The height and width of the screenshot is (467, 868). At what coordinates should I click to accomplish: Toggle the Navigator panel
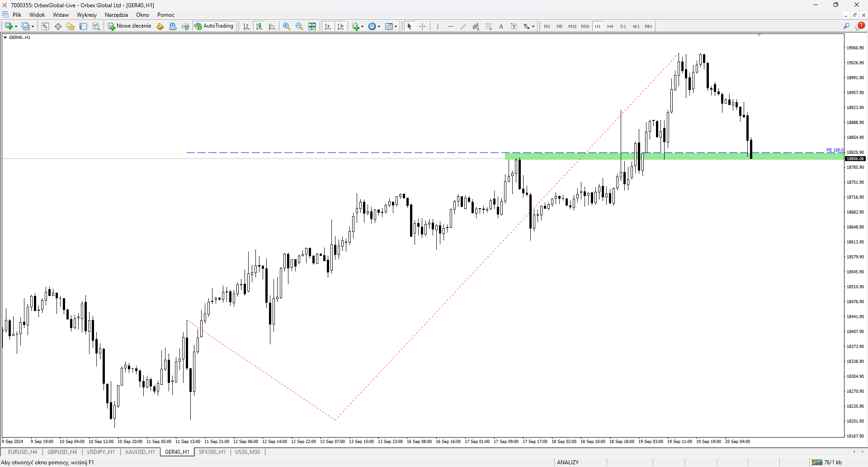(x=71, y=26)
